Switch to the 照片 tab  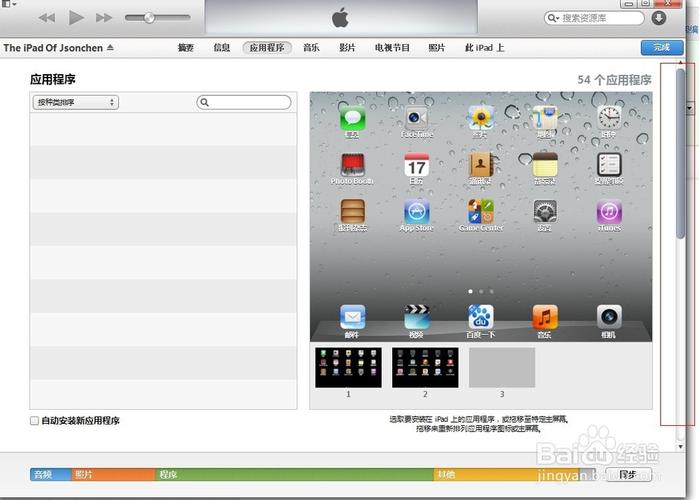436,48
